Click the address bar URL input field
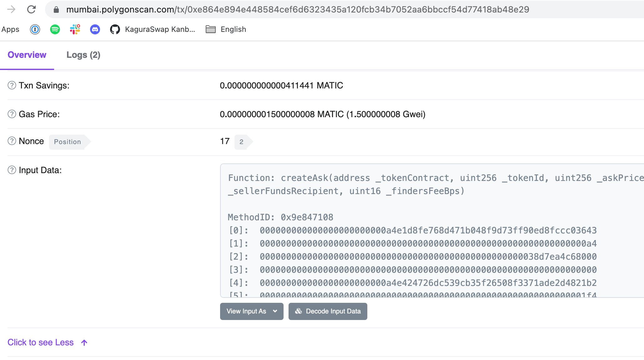 (298, 10)
